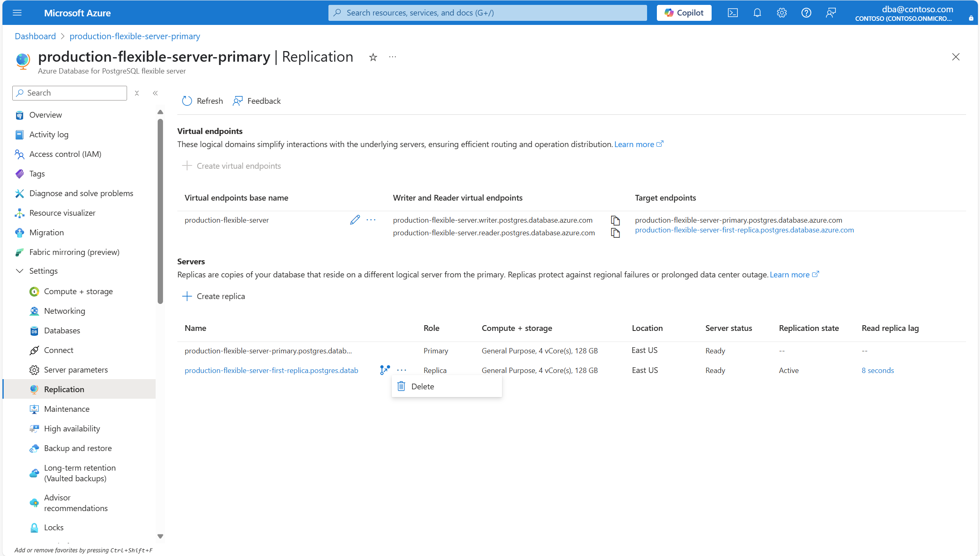Click the edit pencil for virtual endpoint
Viewport: 980px width, 556px height.
[355, 220]
